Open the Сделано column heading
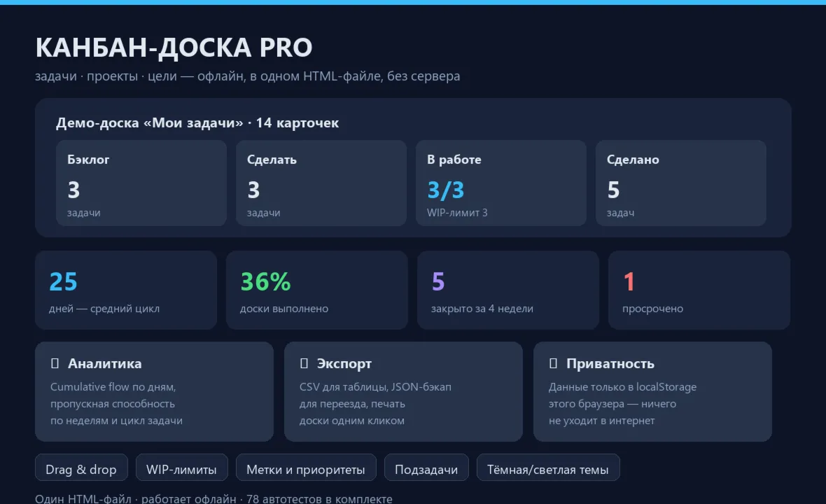 633,160
